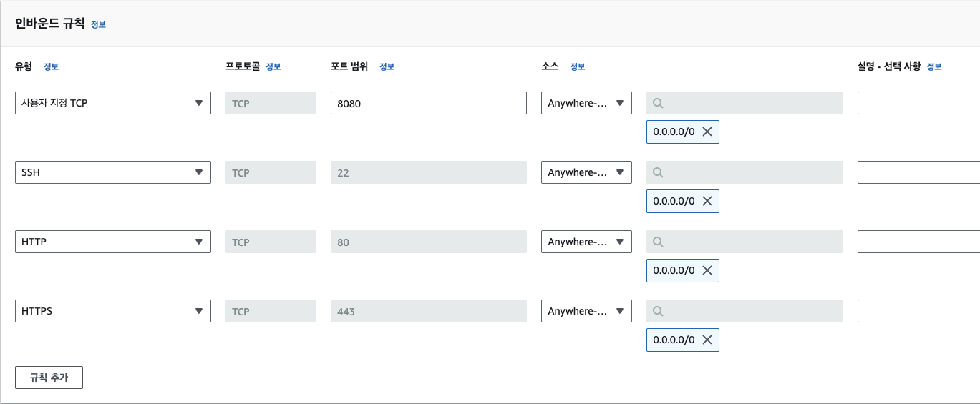Click source search box in the SSH rule

pos(744,172)
